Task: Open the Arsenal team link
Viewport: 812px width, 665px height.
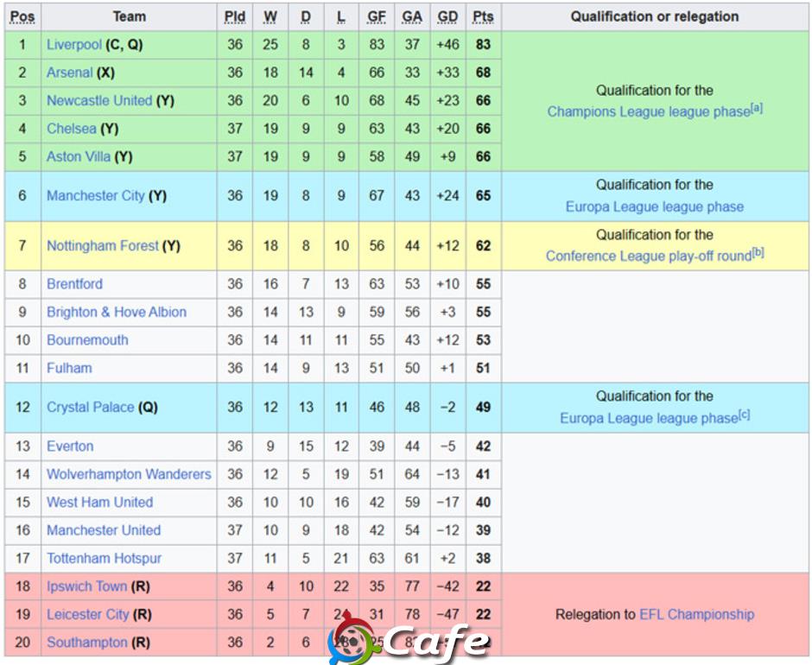Action: tap(69, 73)
